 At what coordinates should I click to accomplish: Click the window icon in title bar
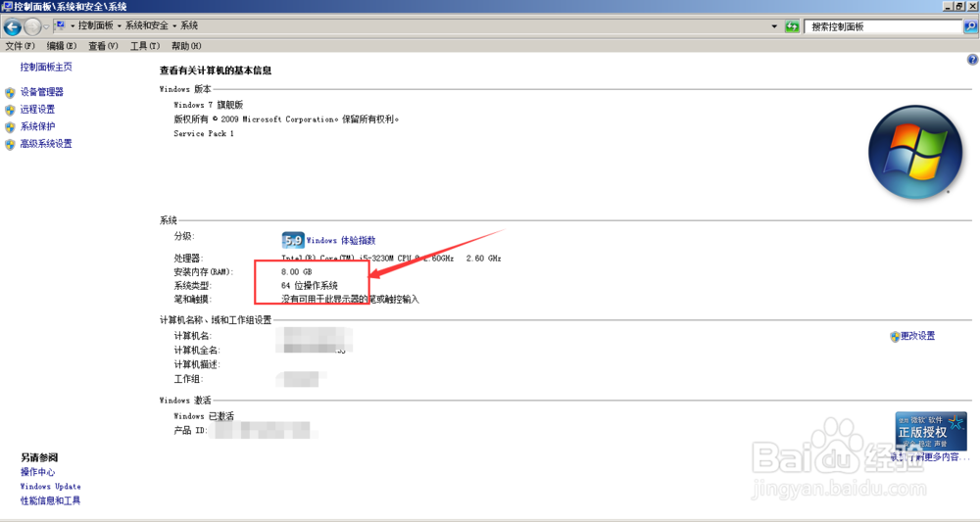pyautogui.click(x=7, y=6)
